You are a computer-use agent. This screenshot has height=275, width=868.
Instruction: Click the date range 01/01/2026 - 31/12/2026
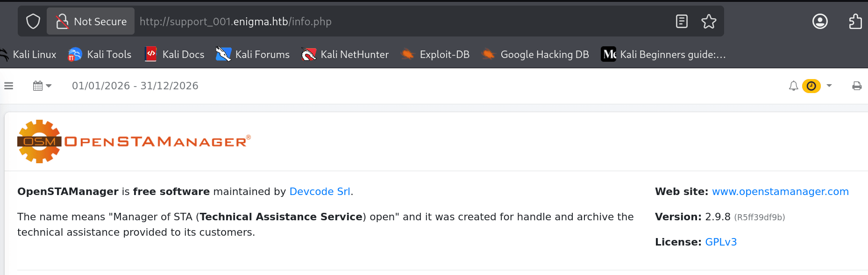coord(135,86)
